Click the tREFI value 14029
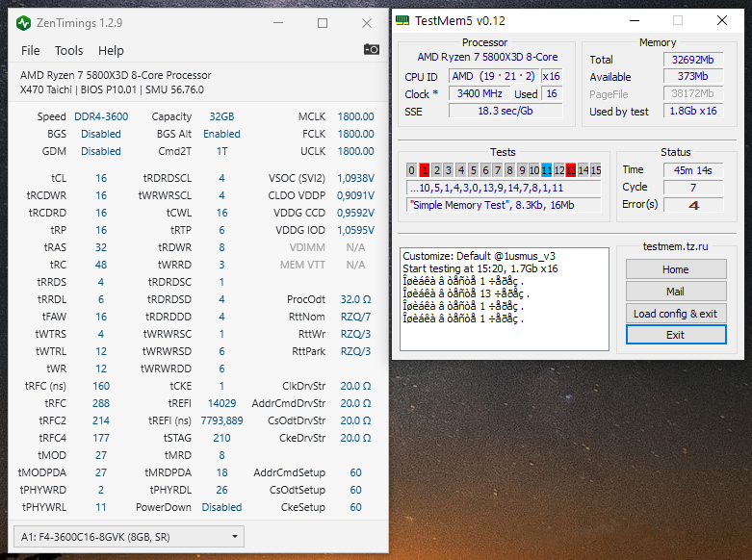The width and height of the screenshot is (752, 560). click(x=221, y=403)
